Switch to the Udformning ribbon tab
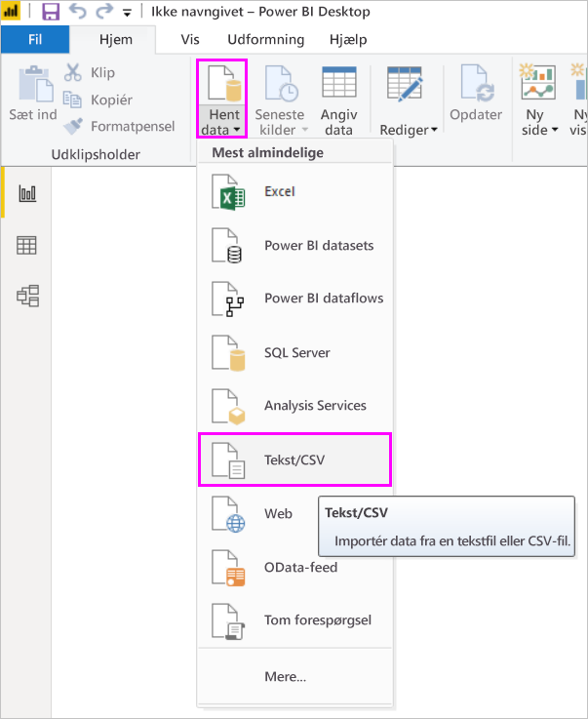 [266, 39]
